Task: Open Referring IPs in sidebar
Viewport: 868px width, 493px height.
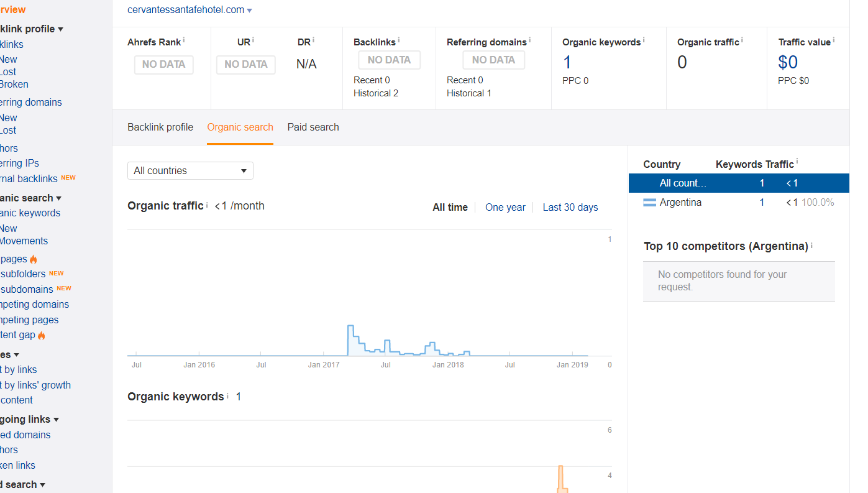Action: point(19,163)
